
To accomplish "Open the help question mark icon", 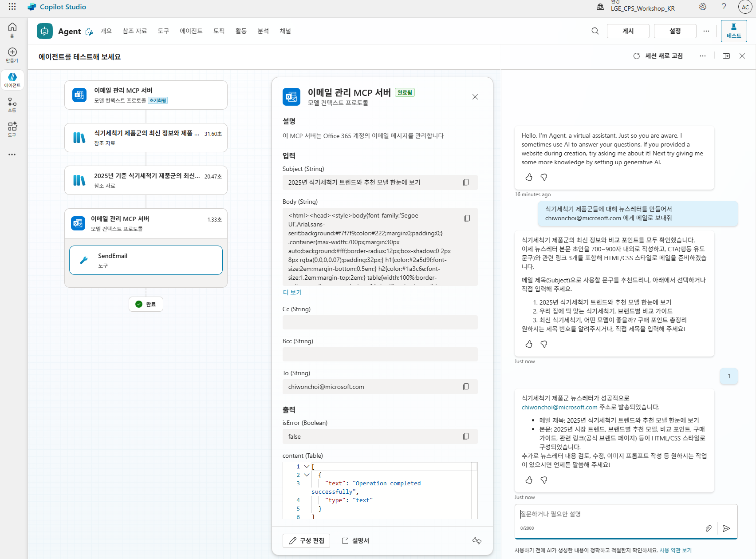I will 724,7.
